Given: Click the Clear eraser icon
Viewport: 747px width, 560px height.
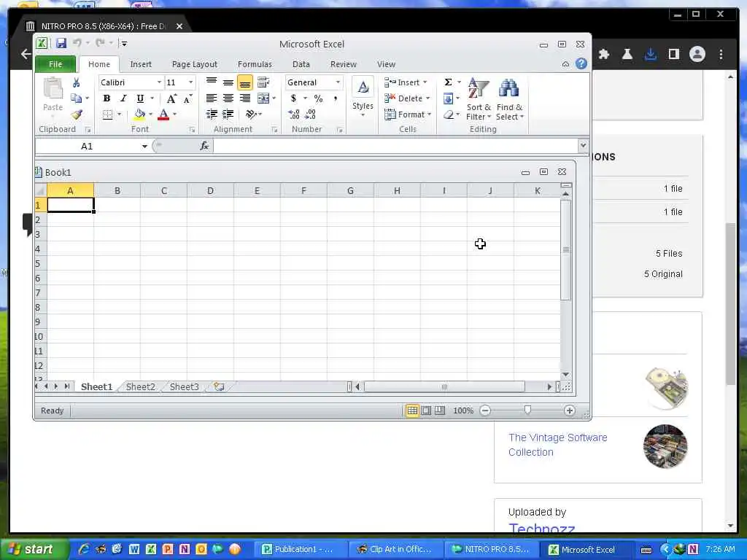Looking at the screenshot, I should [x=449, y=114].
